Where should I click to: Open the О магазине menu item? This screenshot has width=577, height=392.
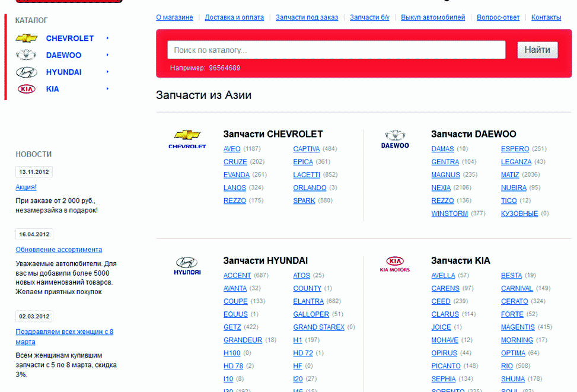(174, 17)
